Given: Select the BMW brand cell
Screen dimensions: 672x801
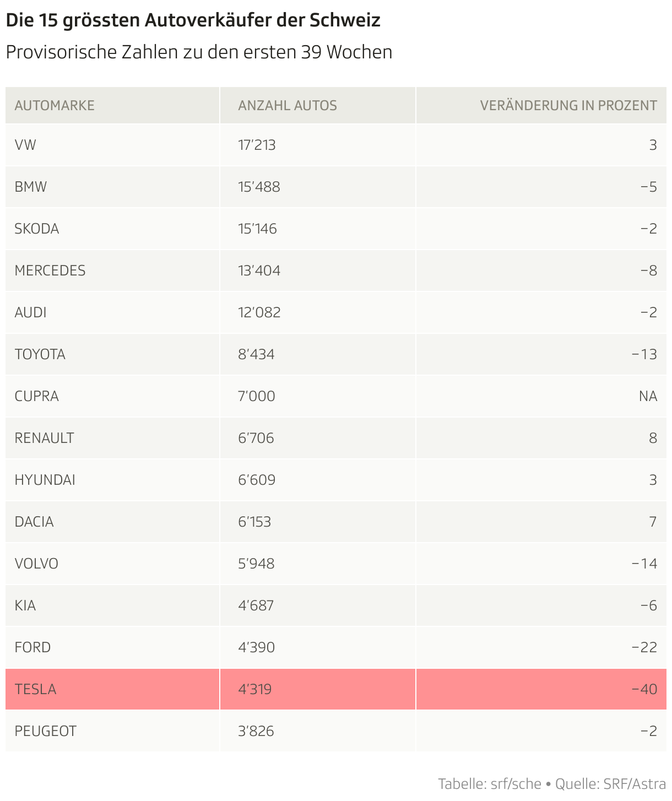Looking at the screenshot, I should click(x=31, y=187).
